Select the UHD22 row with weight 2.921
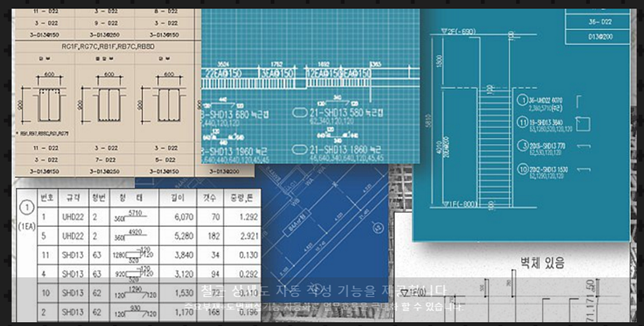The height and width of the screenshot is (326, 644). 149,236
